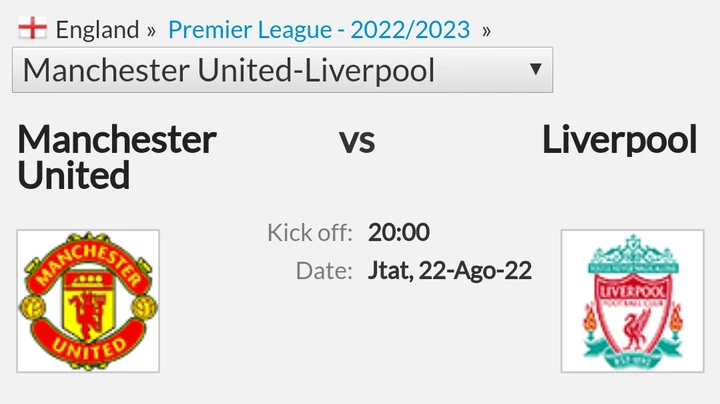The width and height of the screenshot is (720, 404).
Task: Click the Liverpool team heading
Action: pos(619,140)
